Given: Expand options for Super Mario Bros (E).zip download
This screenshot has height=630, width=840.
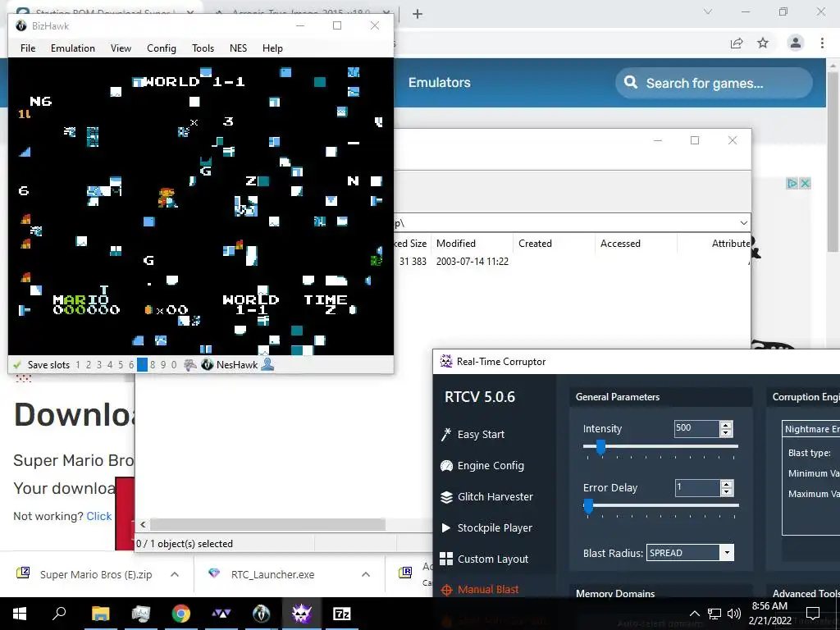Looking at the screenshot, I should 175,574.
